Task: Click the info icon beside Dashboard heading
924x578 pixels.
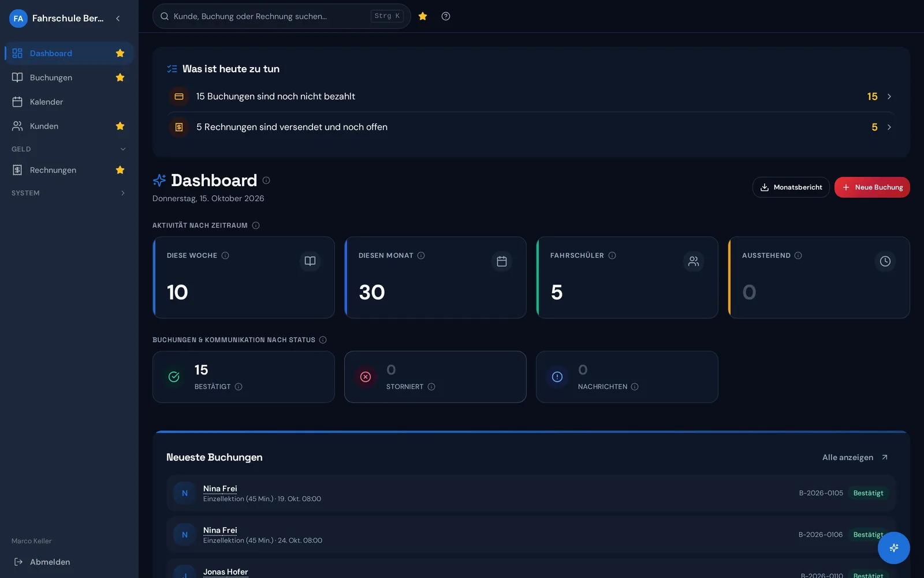Action: 266,180
